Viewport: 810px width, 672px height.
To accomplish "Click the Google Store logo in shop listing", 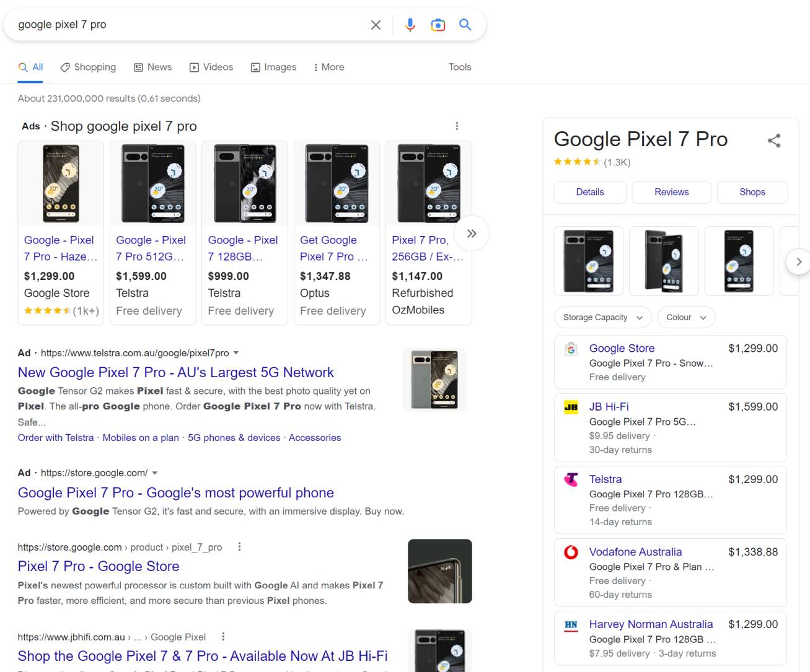I will point(571,349).
